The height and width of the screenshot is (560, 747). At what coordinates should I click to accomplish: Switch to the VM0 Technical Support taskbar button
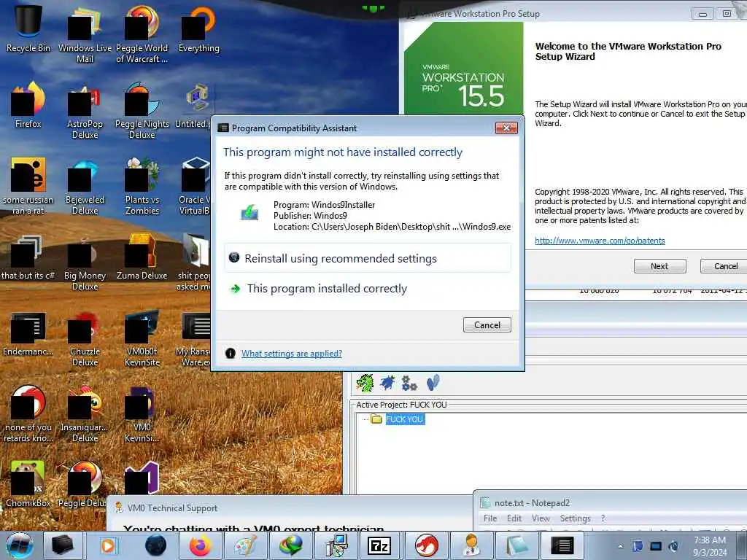pyautogui.click(x=471, y=545)
